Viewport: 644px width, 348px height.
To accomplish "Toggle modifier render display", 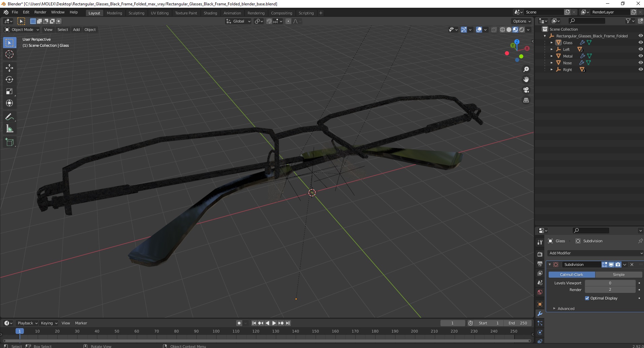I will [618, 265].
